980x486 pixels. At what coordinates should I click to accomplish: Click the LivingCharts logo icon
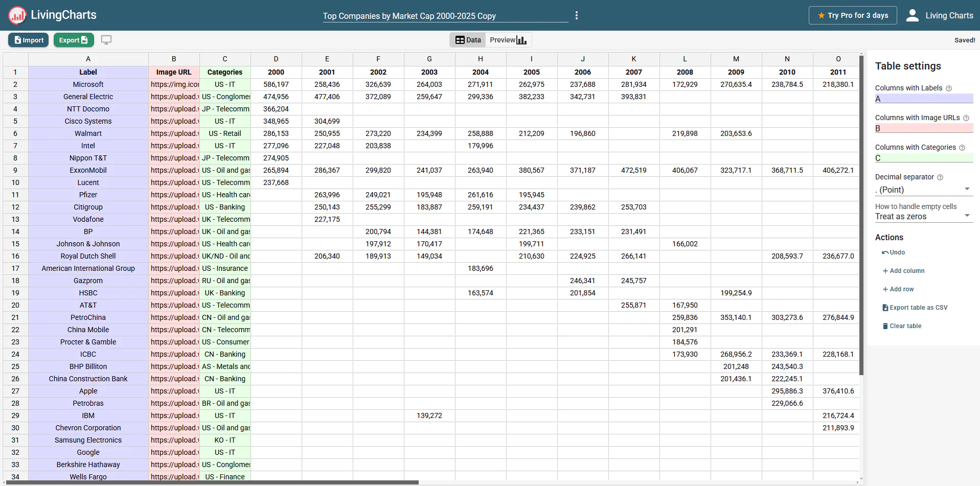click(17, 15)
